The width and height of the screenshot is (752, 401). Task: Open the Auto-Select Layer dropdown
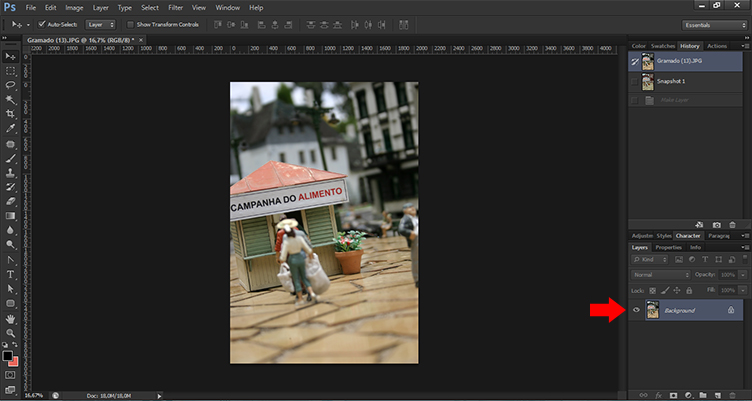(100, 24)
